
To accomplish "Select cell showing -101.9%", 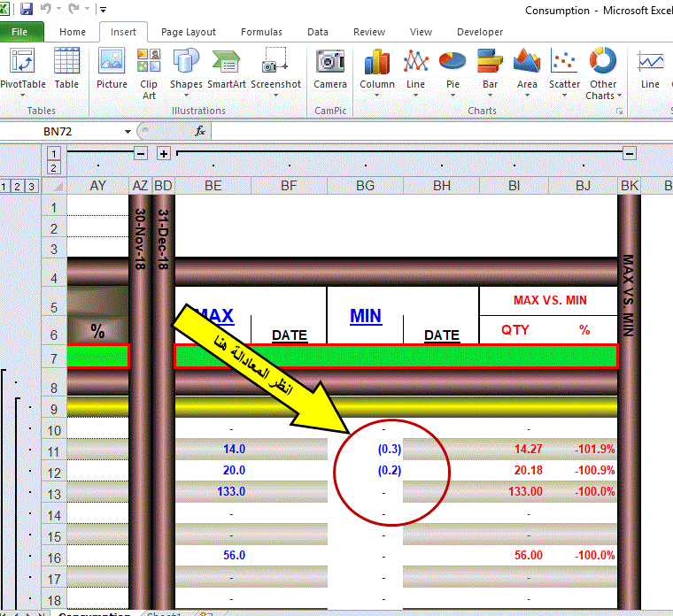I will tap(583, 449).
